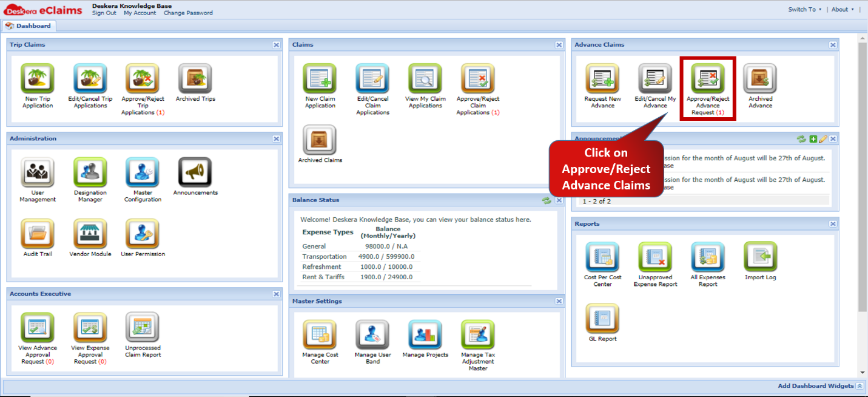Refresh the Announcements widget

coord(802,139)
